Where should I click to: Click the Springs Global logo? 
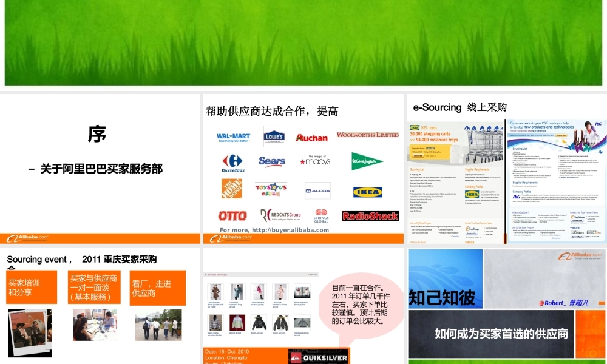click(x=321, y=216)
